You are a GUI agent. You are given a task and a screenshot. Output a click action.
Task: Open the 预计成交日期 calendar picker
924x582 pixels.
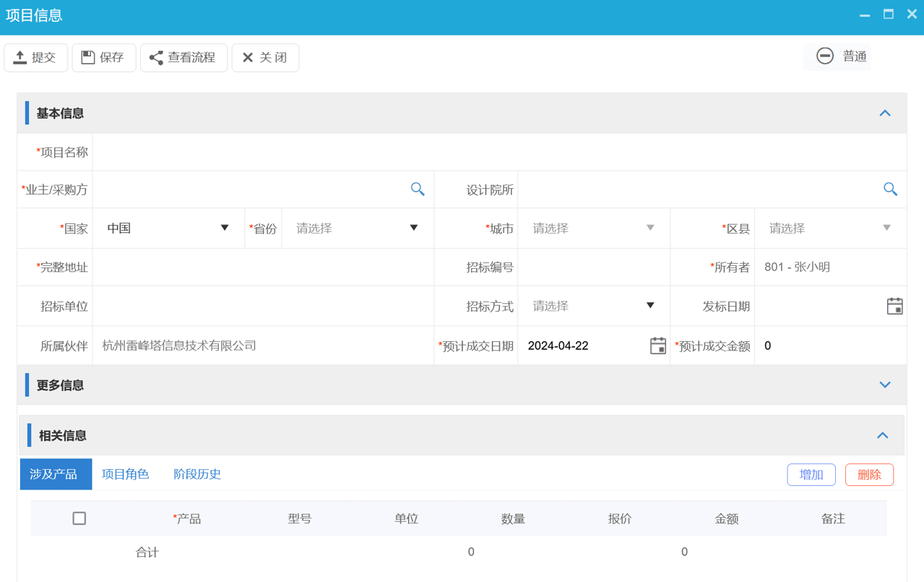(x=657, y=345)
